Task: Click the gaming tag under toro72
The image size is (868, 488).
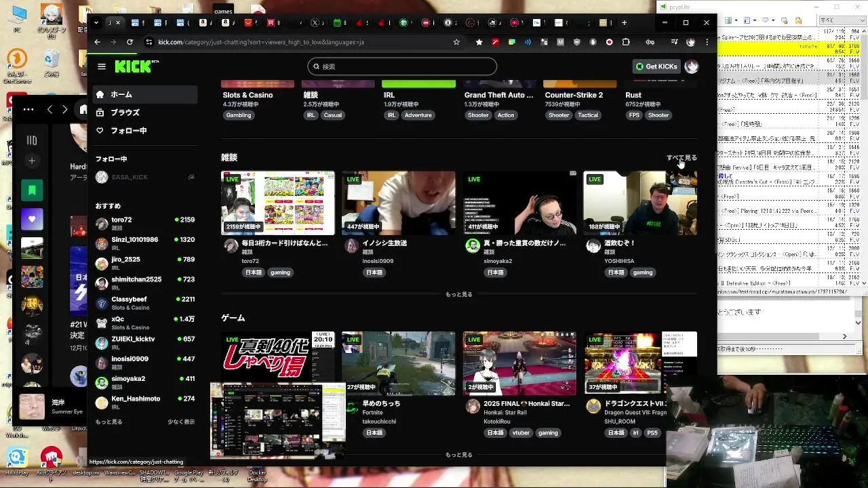Action: pyautogui.click(x=280, y=272)
